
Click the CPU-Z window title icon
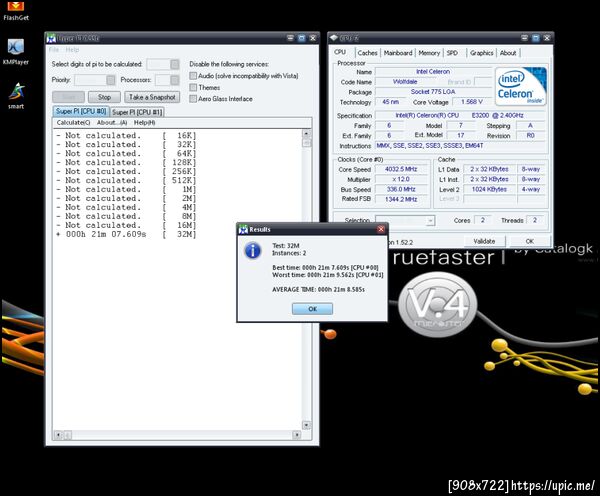point(334,38)
